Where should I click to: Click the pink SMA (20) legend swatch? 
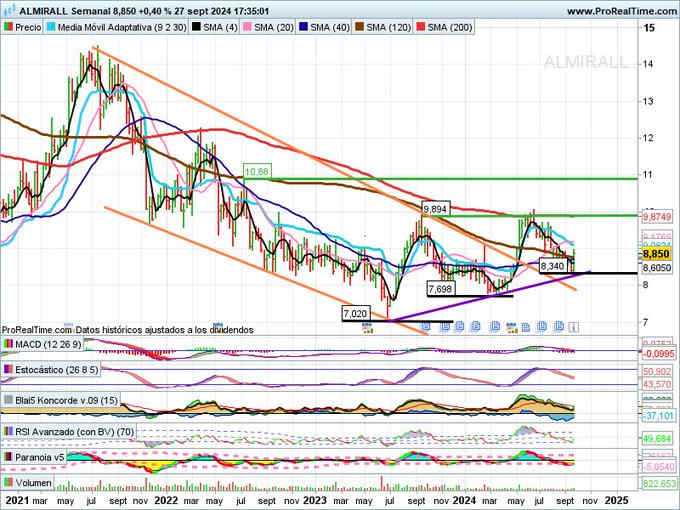click(x=248, y=27)
